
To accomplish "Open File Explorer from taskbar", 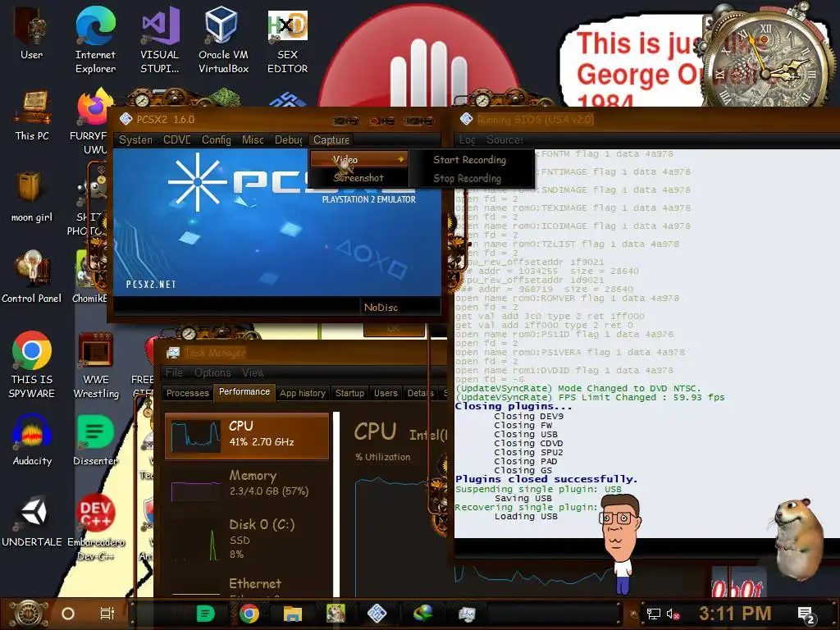I will (x=293, y=614).
